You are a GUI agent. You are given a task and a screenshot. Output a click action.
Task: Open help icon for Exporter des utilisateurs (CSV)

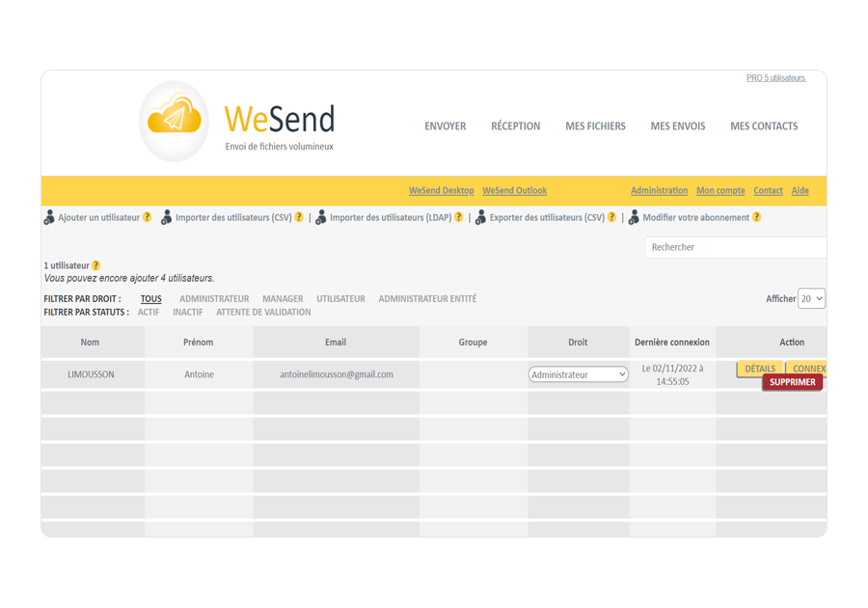611,217
